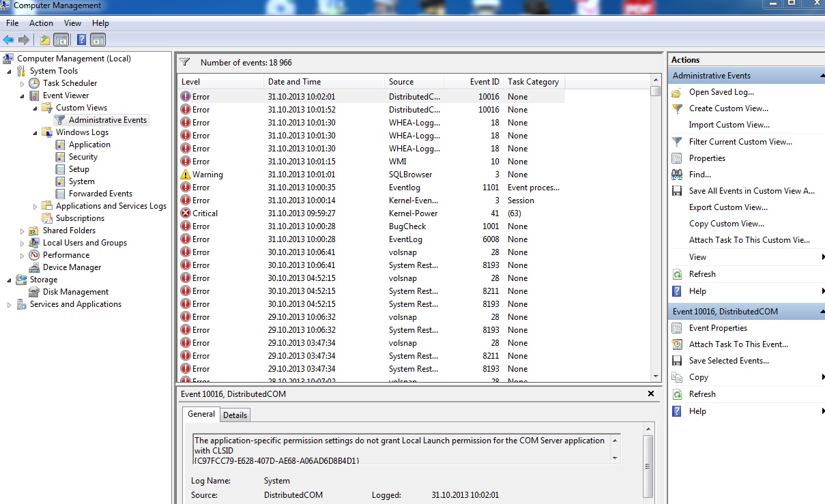
Task: Expand the Task Scheduler tree node
Action: click(23, 83)
